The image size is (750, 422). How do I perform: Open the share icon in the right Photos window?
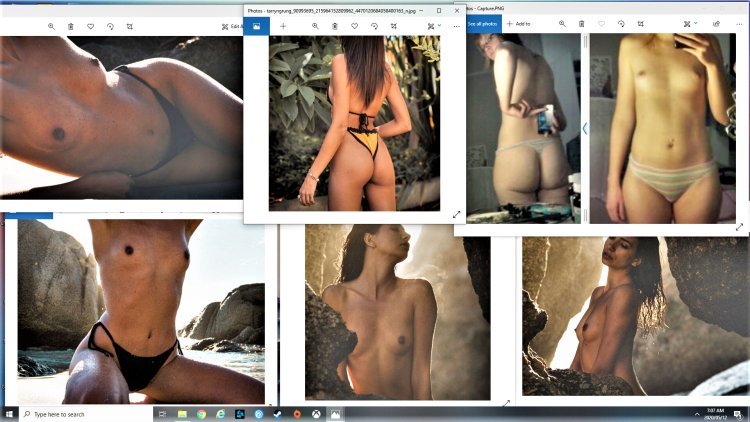[716, 23]
